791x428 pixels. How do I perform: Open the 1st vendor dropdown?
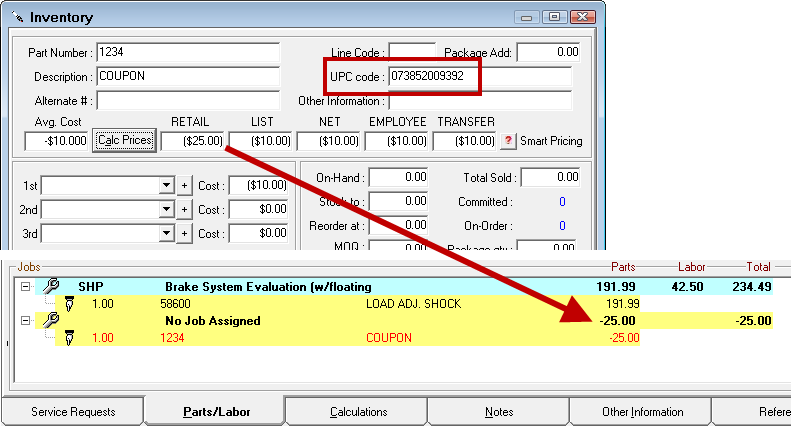click(x=166, y=186)
